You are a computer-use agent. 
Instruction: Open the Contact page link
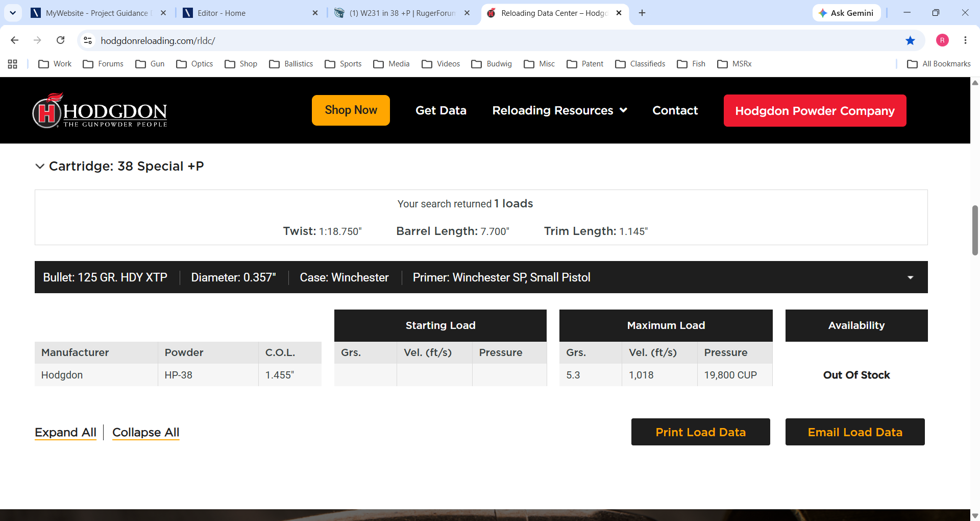[x=675, y=110]
